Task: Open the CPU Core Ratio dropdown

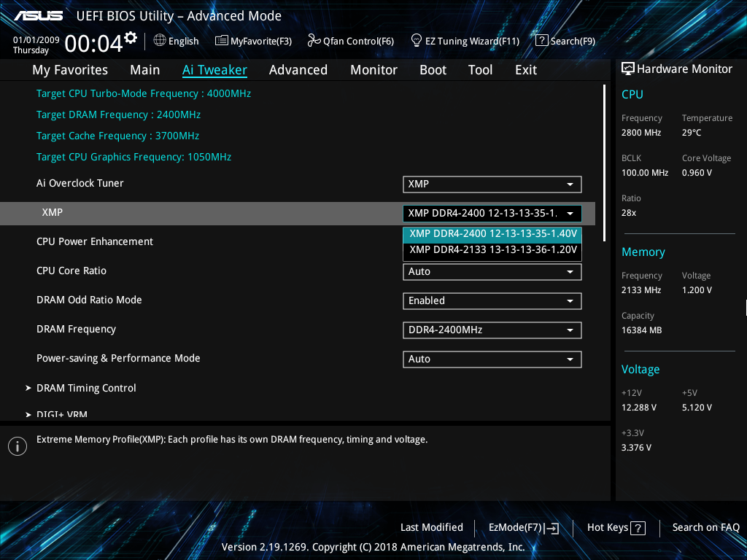Action: click(492, 272)
